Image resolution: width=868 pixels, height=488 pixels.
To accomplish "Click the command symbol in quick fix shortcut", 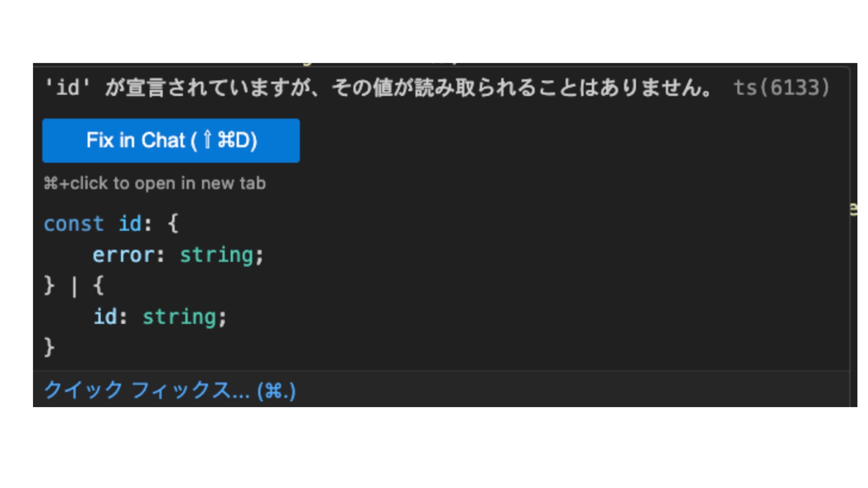I will pos(273,390).
